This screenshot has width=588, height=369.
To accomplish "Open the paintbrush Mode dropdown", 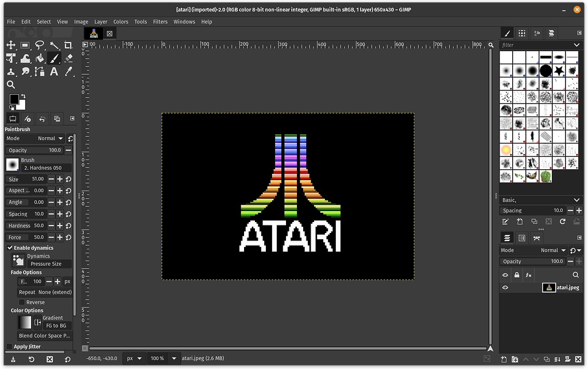I will [51, 138].
